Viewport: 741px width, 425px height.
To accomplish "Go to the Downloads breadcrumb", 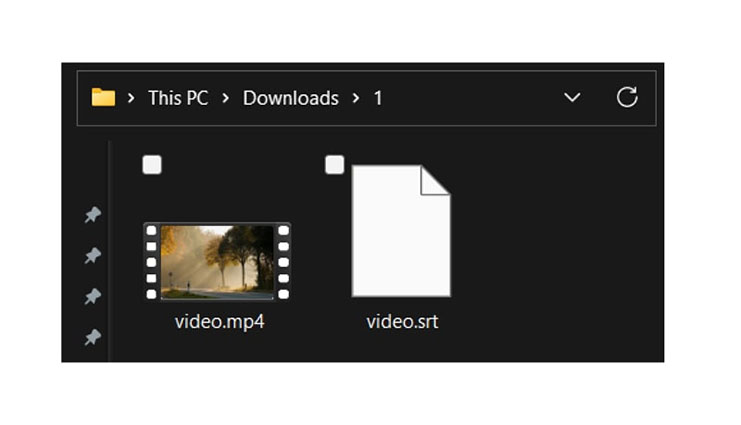I will click(x=291, y=98).
